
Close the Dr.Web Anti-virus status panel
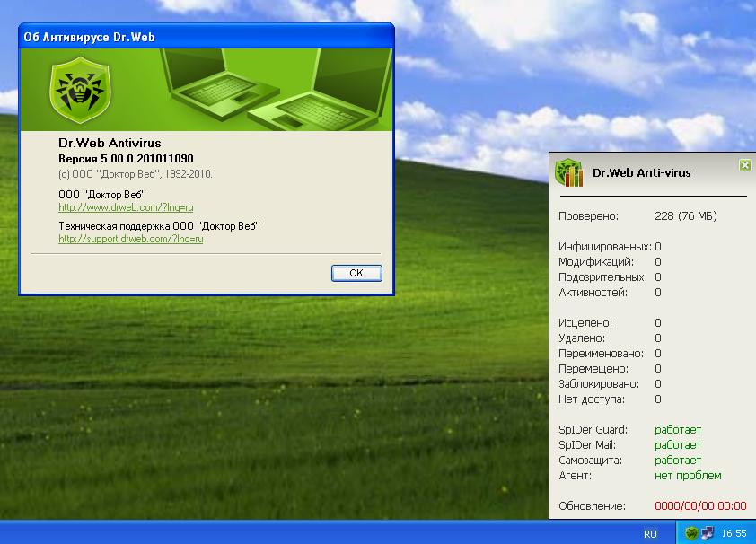(745, 165)
